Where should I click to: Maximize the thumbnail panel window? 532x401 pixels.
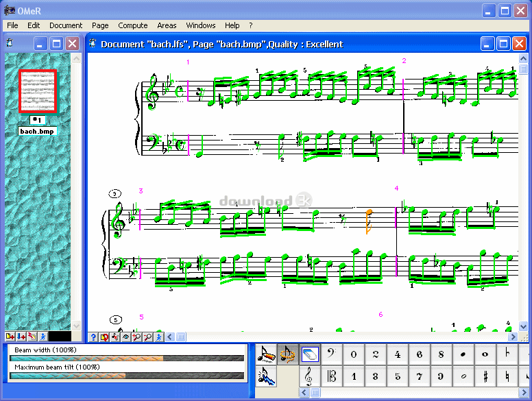pyautogui.click(x=56, y=44)
